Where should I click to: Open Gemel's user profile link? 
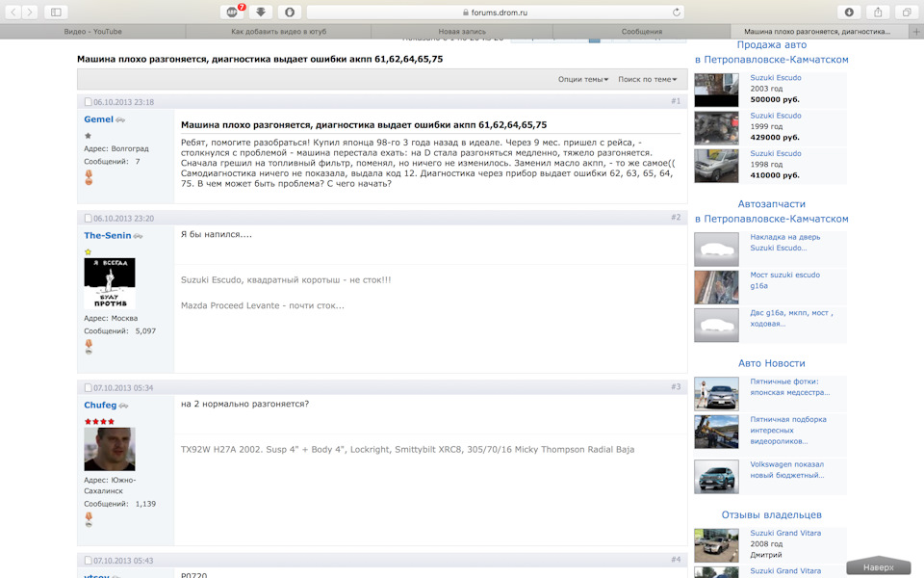(x=98, y=119)
